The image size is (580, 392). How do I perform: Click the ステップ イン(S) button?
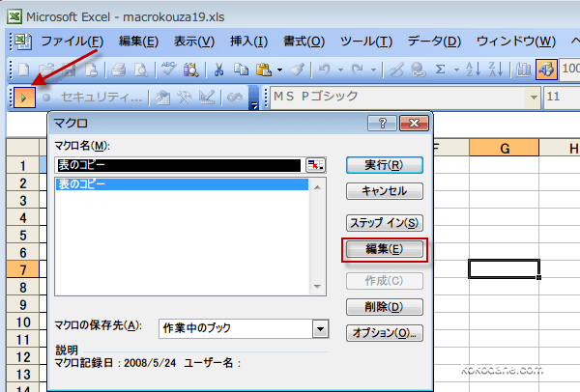[385, 223]
